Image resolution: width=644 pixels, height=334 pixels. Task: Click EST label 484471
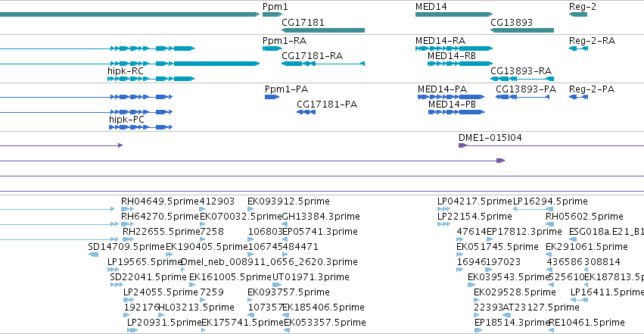(301, 247)
